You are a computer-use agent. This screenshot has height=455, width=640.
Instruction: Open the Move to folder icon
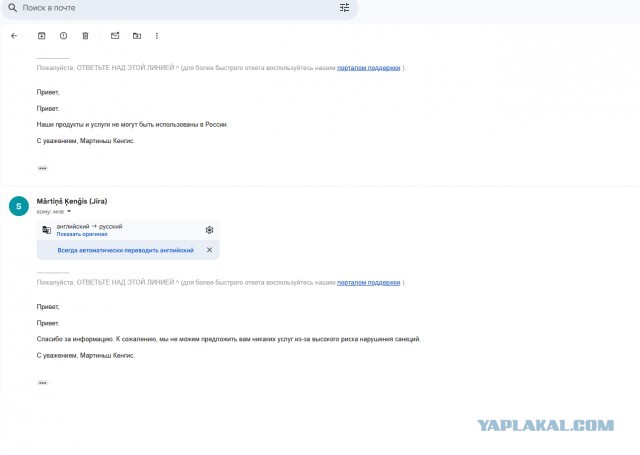coord(136,36)
